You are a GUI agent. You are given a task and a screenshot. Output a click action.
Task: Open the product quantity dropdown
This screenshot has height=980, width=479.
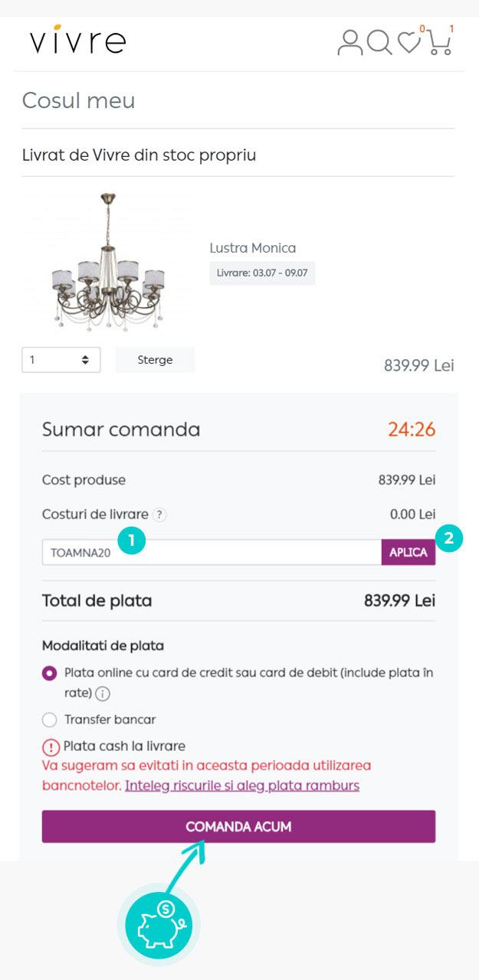pyautogui.click(x=61, y=360)
